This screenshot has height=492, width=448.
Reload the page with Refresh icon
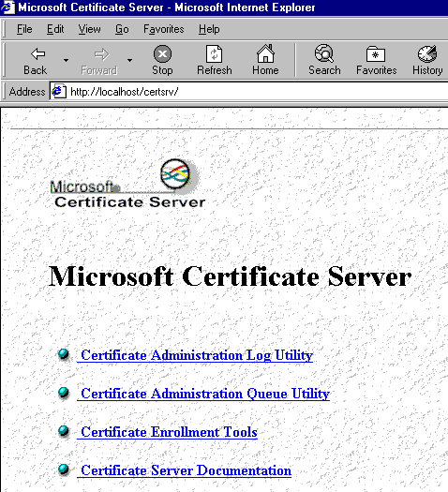tap(215, 54)
